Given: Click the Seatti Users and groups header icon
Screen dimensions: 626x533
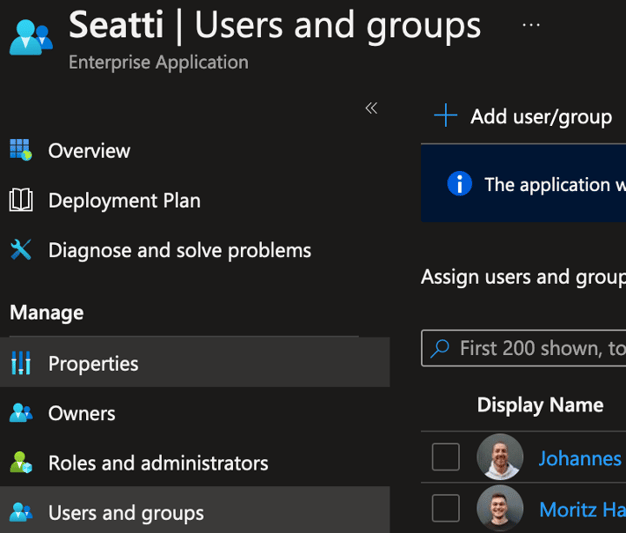Looking at the screenshot, I should point(31,37).
